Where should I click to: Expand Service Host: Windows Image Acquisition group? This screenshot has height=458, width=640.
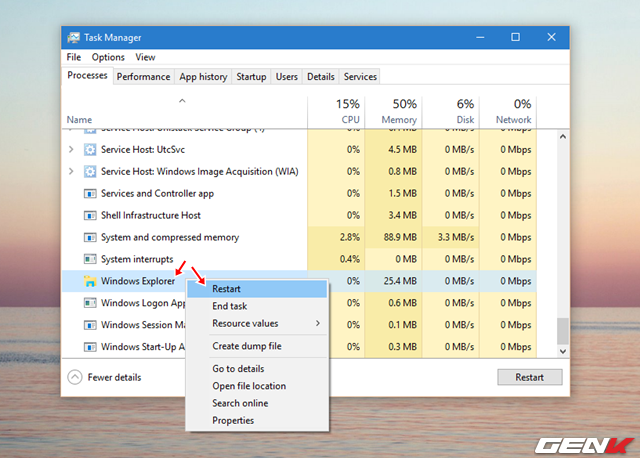pos(71,171)
